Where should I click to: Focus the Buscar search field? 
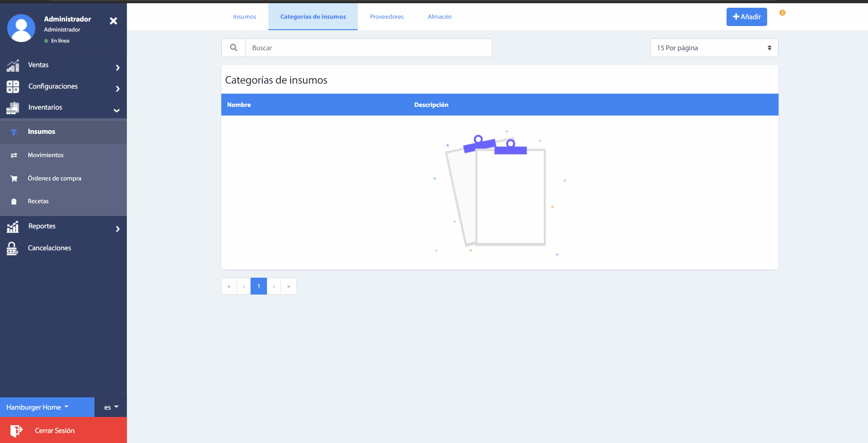369,48
